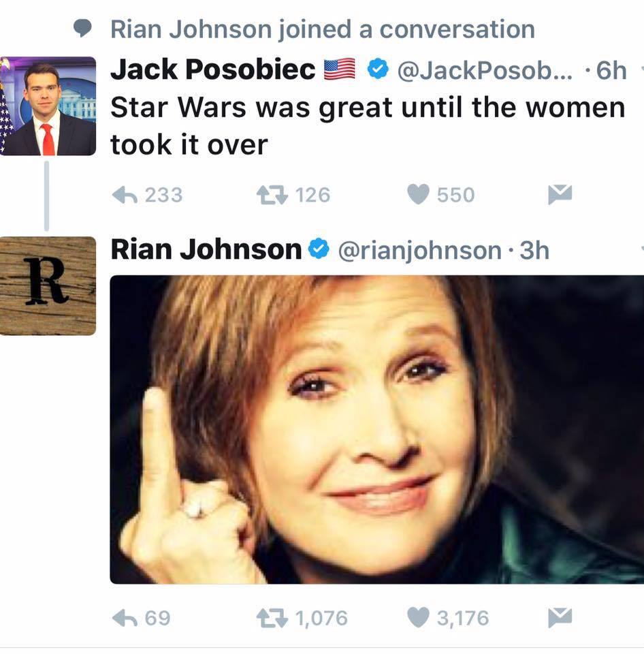This screenshot has width=644, height=654.
Task: Open the Jack Posobiec display name link
Action: pyautogui.click(x=212, y=69)
